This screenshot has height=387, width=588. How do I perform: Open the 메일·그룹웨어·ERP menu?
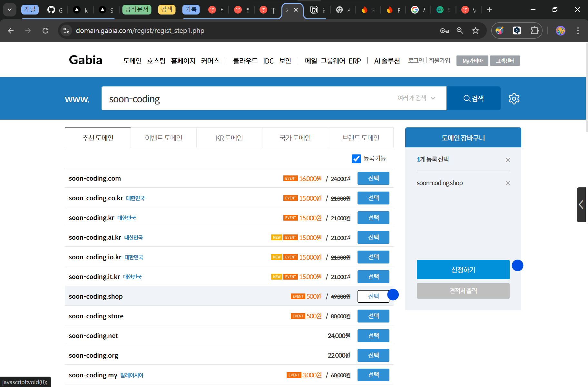click(333, 61)
